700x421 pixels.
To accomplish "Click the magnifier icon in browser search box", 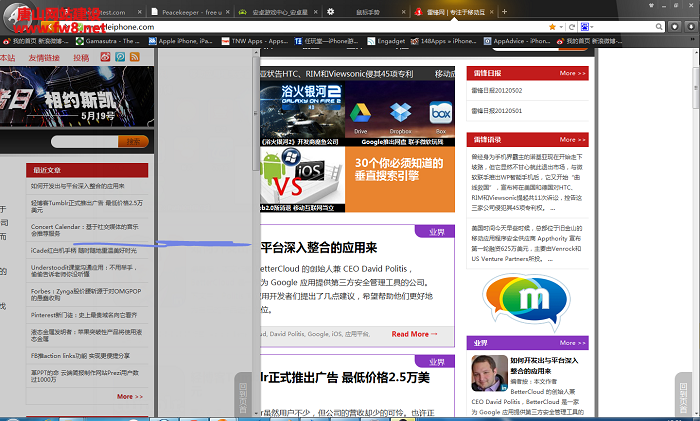I will coord(659,27).
